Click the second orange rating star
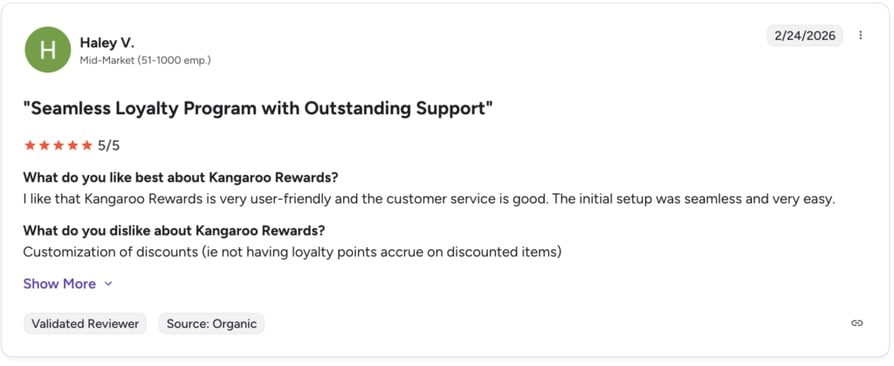This screenshot has height=366, width=894. 44,145
